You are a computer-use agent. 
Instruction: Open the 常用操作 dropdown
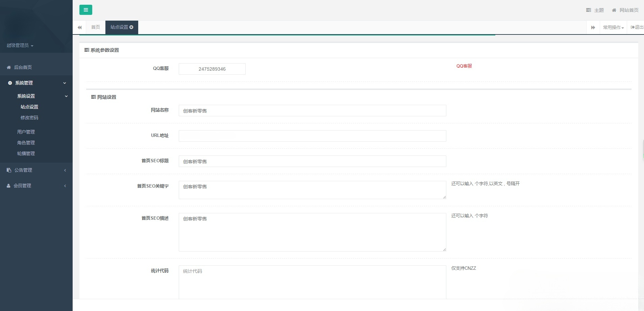click(613, 27)
